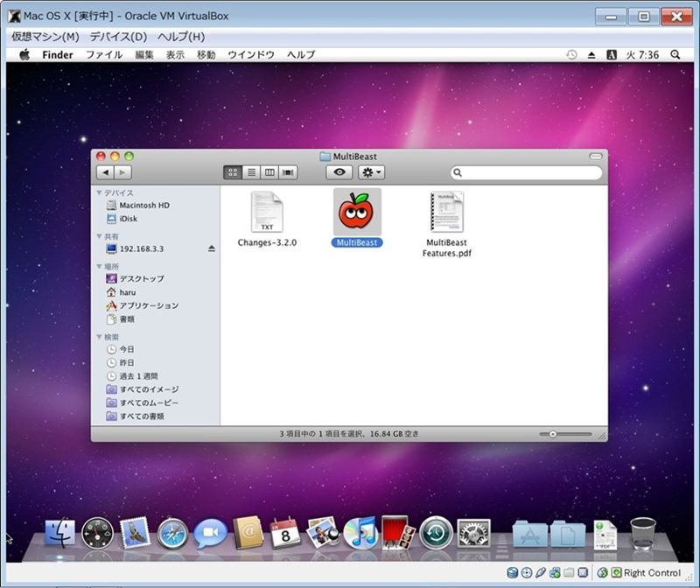Viewport: 700px width, 588px height.
Task: Open the gear Action dropdown menu
Action: 371,172
